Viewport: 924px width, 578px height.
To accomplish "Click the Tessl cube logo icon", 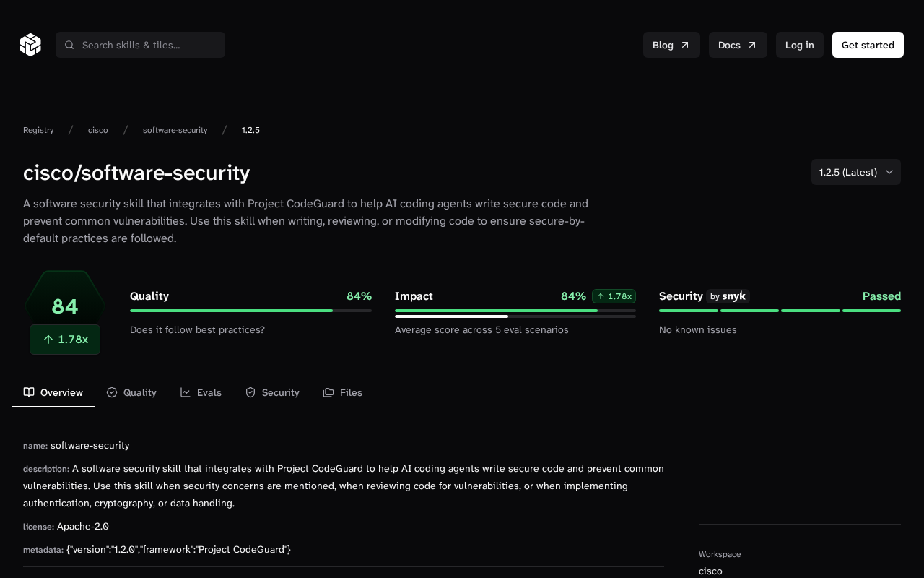I will click(x=30, y=45).
